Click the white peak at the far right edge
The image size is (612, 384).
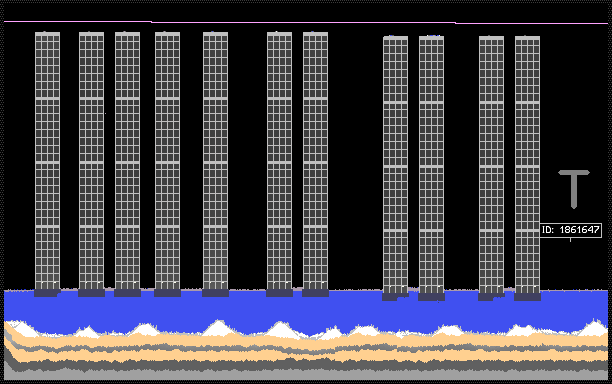tap(594, 329)
